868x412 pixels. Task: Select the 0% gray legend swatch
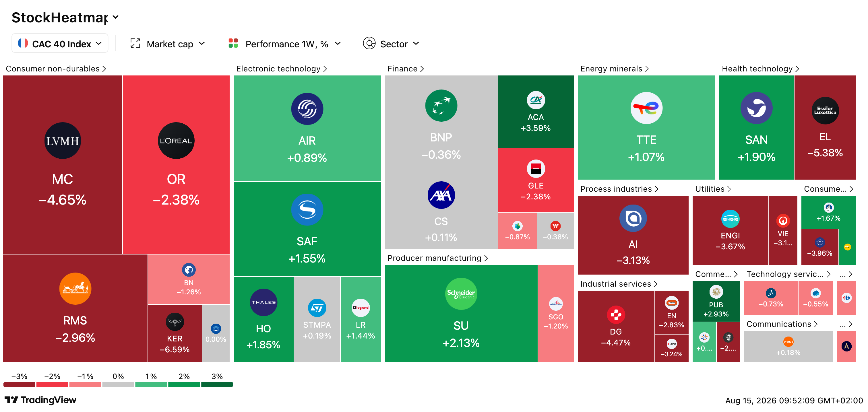click(x=118, y=384)
